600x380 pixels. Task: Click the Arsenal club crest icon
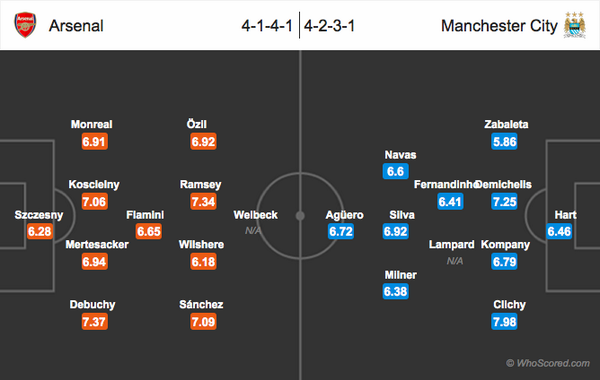[25, 25]
